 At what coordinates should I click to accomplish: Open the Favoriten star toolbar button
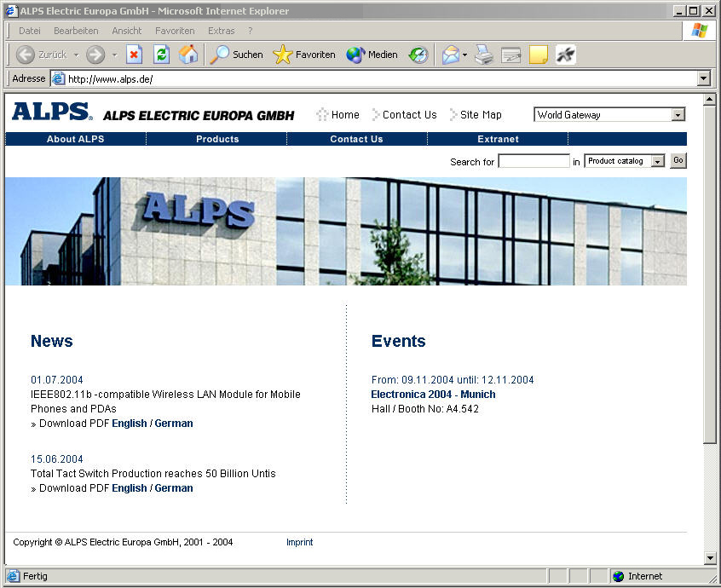pos(303,55)
